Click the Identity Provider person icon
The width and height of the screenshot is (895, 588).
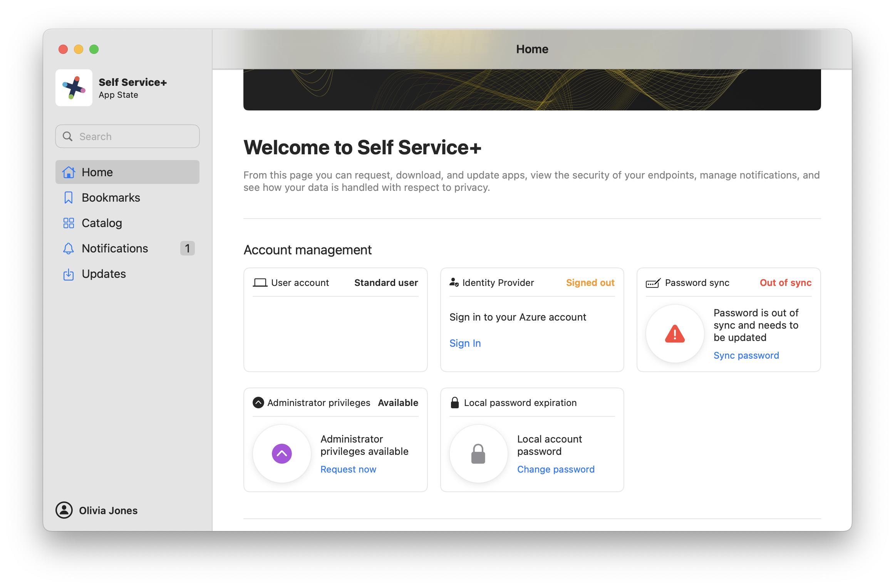(454, 283)
